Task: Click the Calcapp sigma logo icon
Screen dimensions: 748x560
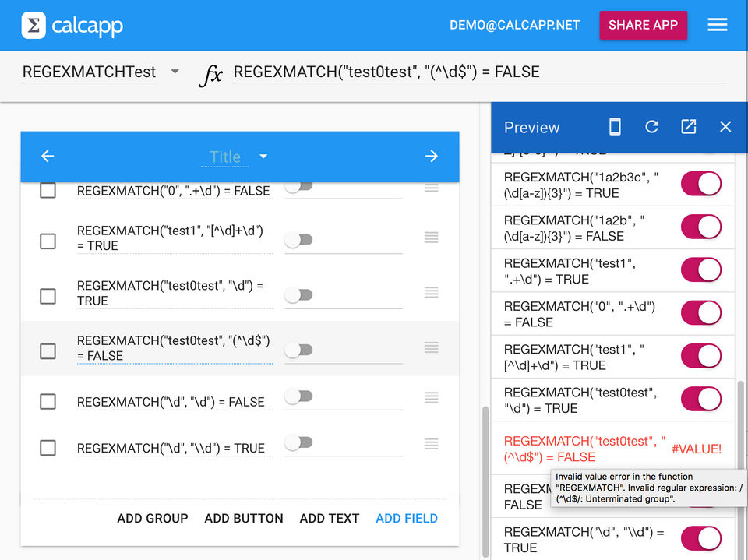Action: coord(33,25)
